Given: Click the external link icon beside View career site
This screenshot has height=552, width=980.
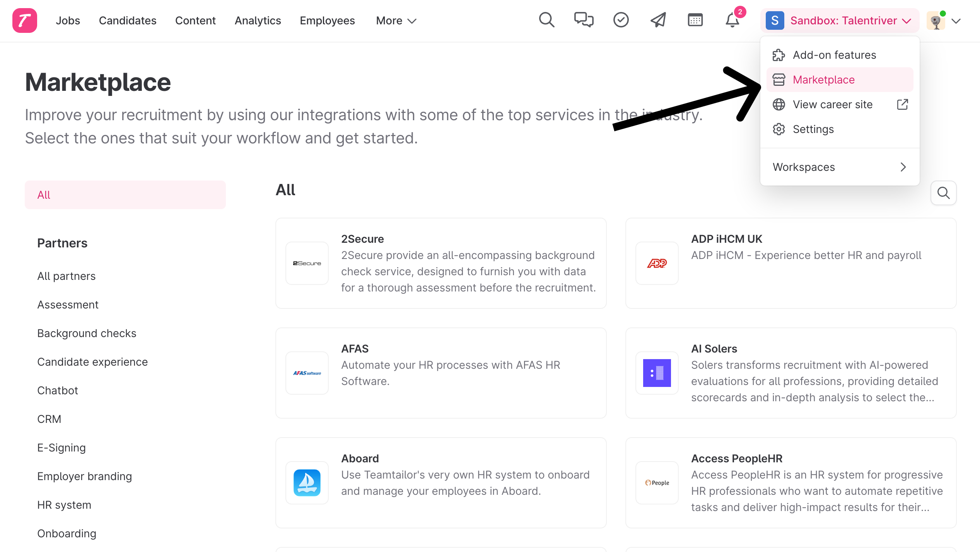Looking at the screenshot, I should click(902, 104).
